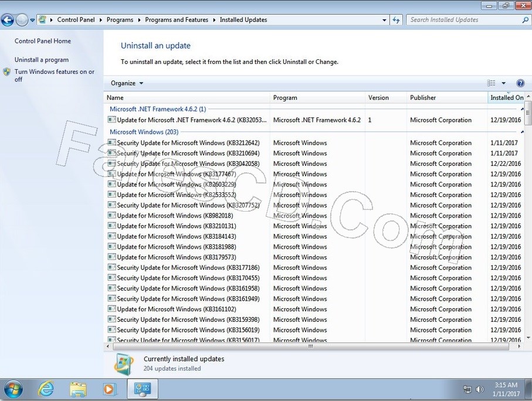The width and height of the screenshot is (532, 401).
Task: Select Update for Microsoft Windows (KB2603229)
Action: [314, 184]
